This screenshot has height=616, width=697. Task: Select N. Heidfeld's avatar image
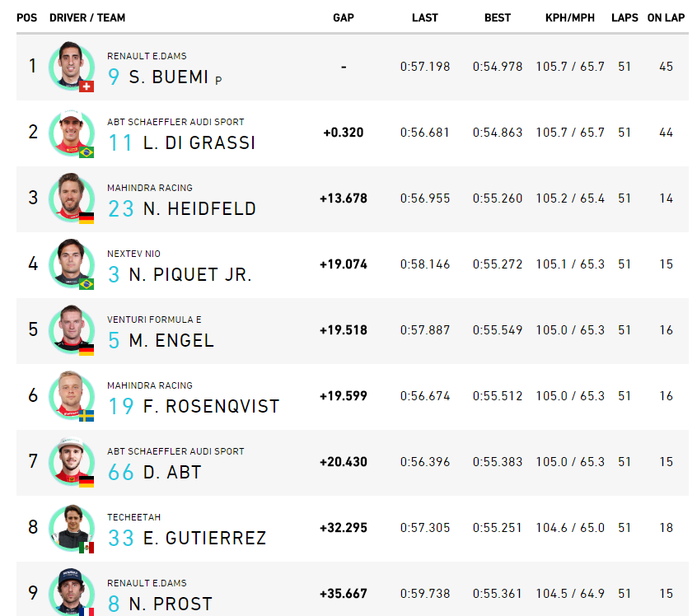pos(71,198)
